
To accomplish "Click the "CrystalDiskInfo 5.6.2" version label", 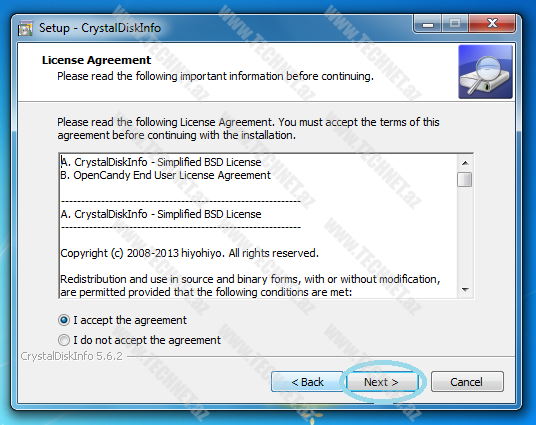I will pyautogui.click(x=71, y=356).
